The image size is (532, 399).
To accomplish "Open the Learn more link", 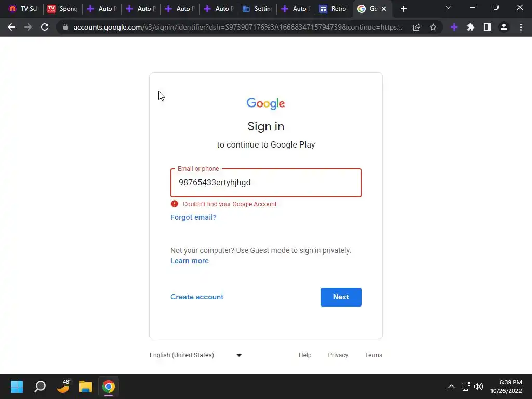I will 189,261.
